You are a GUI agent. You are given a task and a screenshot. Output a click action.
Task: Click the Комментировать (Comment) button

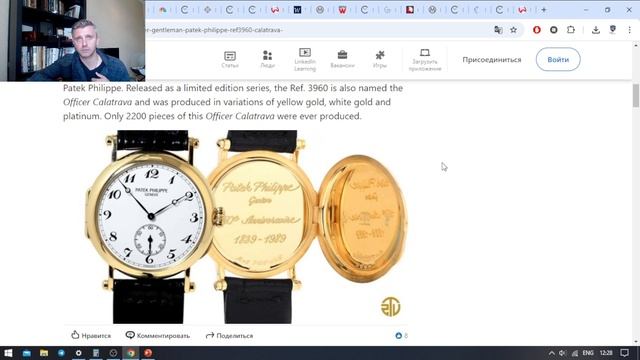click(158, 336)
